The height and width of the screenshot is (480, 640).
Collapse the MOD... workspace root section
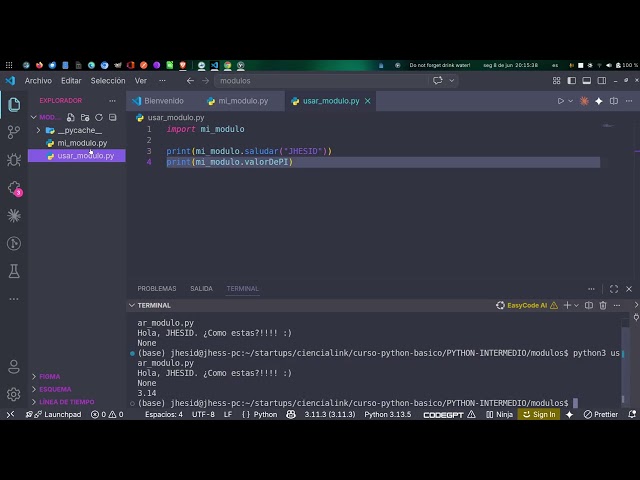tap(33, 118)
